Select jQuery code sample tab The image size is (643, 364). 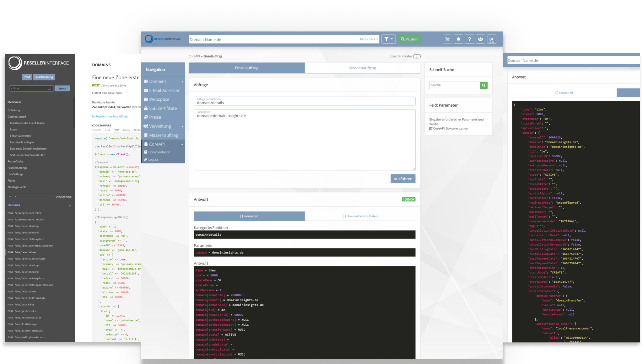coord(126,130)
